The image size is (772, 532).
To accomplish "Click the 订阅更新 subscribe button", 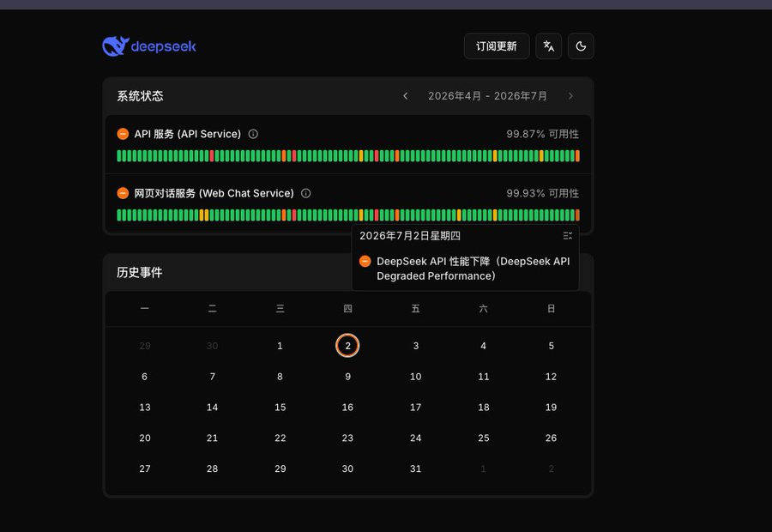I will point(497,46).
